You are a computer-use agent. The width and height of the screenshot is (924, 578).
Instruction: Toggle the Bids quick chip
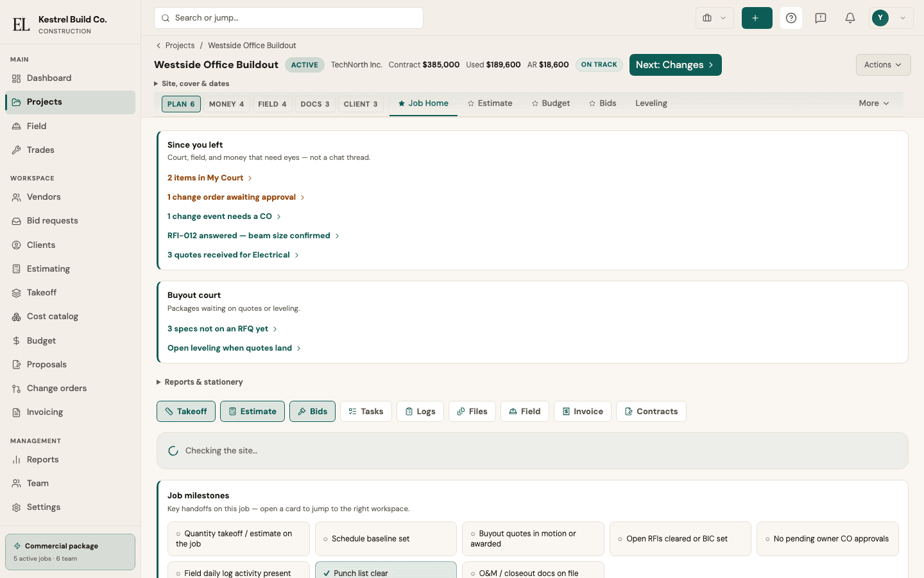(312, 412)
